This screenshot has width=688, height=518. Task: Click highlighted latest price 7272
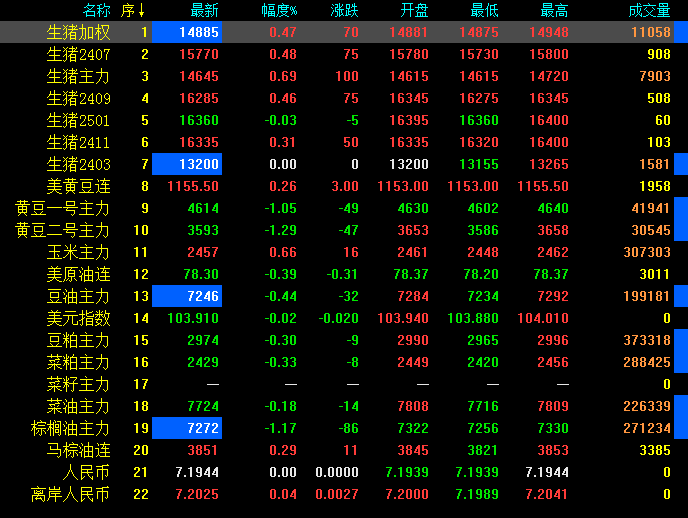[187, 428]
